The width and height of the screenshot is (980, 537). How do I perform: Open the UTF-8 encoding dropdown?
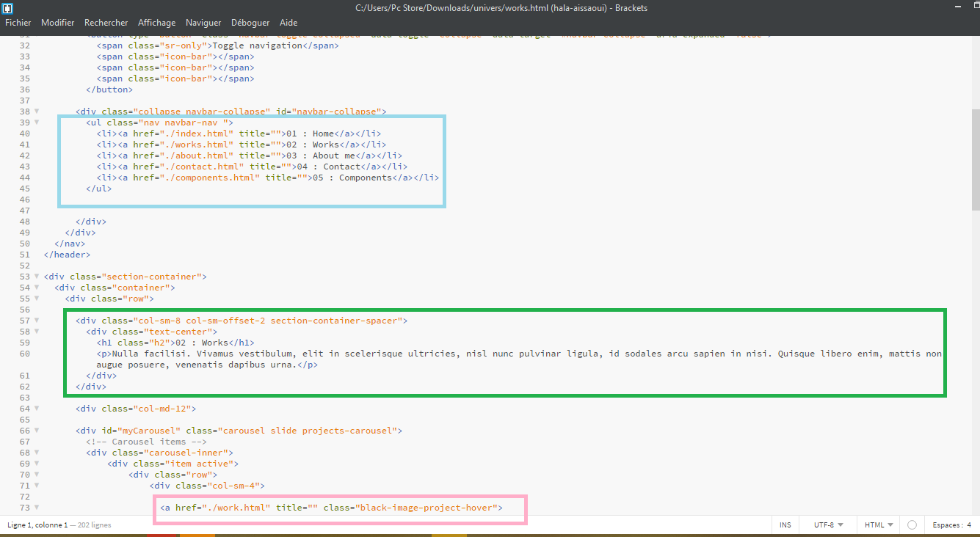click(x=829, y=525)
